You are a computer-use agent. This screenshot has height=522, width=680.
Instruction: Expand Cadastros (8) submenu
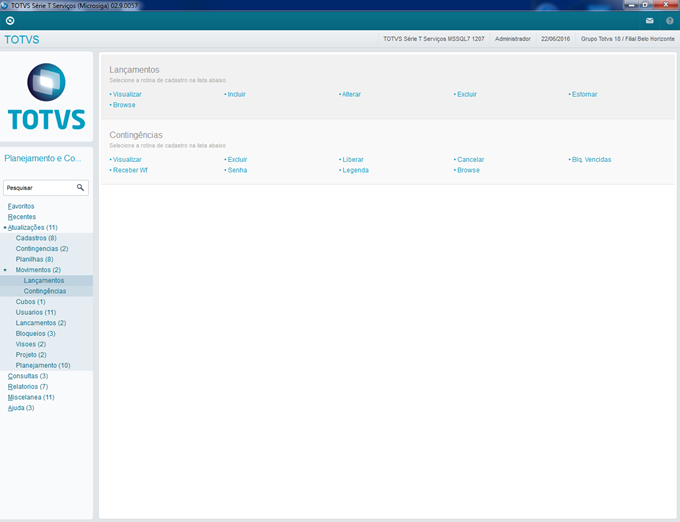coord(36,238)
